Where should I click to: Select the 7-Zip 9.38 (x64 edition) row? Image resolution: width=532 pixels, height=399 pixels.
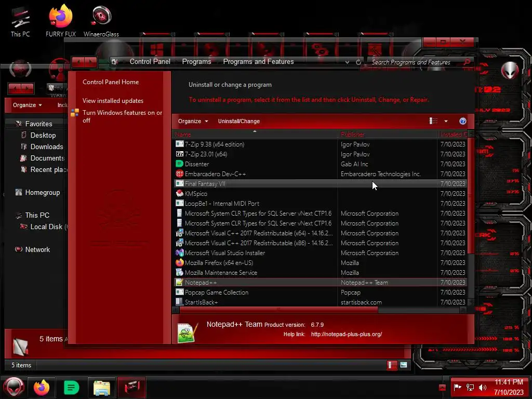pos(320,144)
